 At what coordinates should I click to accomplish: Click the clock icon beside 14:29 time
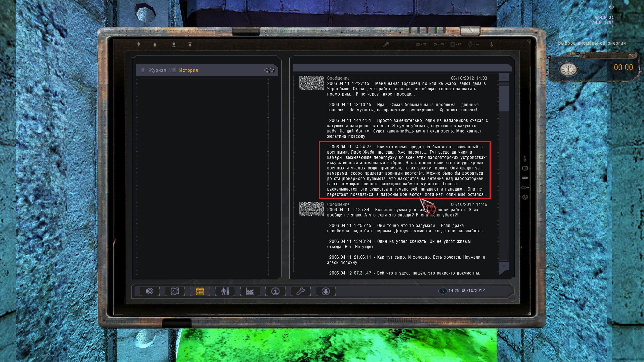[x=442, y=291]
